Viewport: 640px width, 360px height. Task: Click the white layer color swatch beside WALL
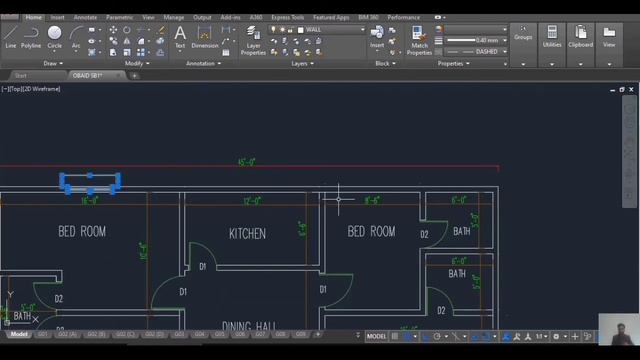point(301,30)
